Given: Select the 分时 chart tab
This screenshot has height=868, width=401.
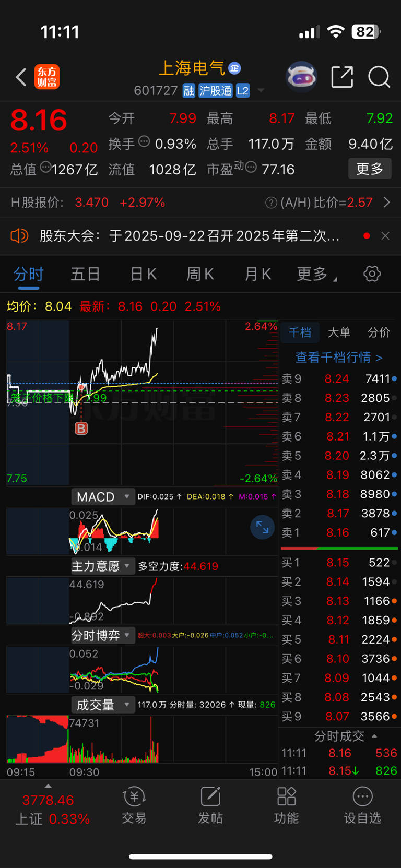Looking at the screenshot, I should (x=28, y=275).
